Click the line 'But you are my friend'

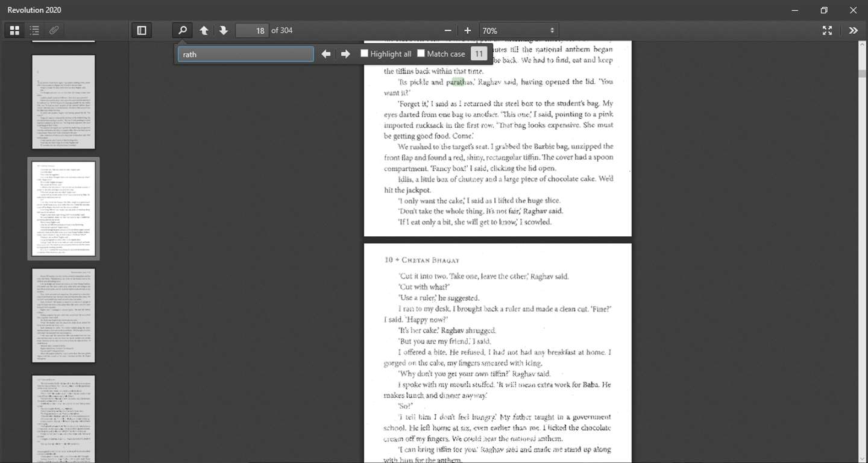coord(445,341)
